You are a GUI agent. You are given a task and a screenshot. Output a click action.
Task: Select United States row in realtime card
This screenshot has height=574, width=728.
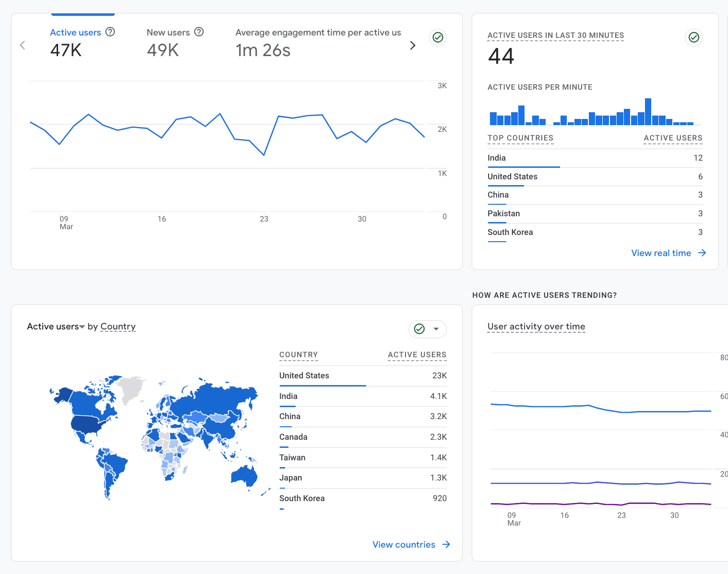pyautogui.click(x=595, y=177)
